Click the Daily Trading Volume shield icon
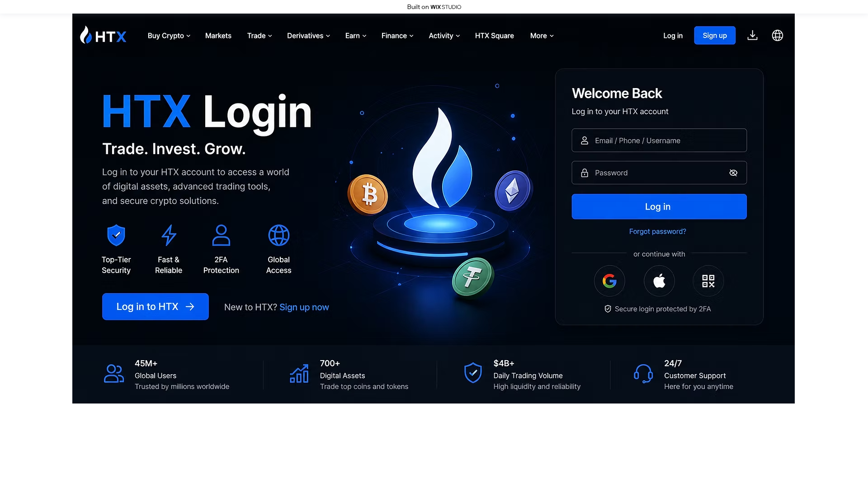The width and height of the screenshot is (868, 488). 473,373
